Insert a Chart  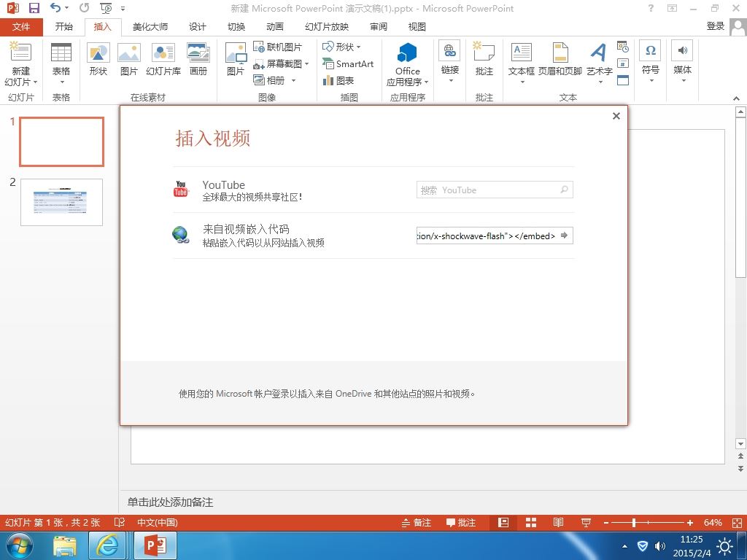point(338,80)
